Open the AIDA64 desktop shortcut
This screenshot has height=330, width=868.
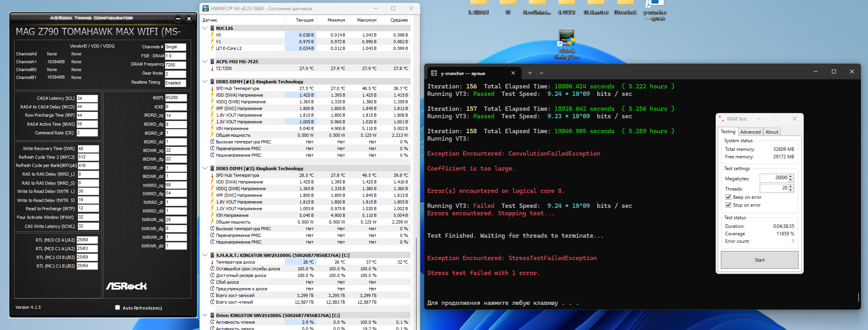478,8
